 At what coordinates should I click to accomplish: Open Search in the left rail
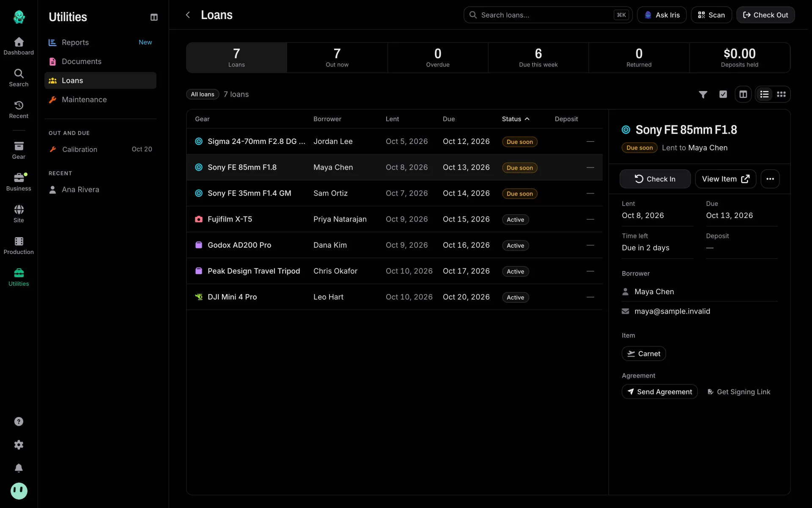coord(19,78)
